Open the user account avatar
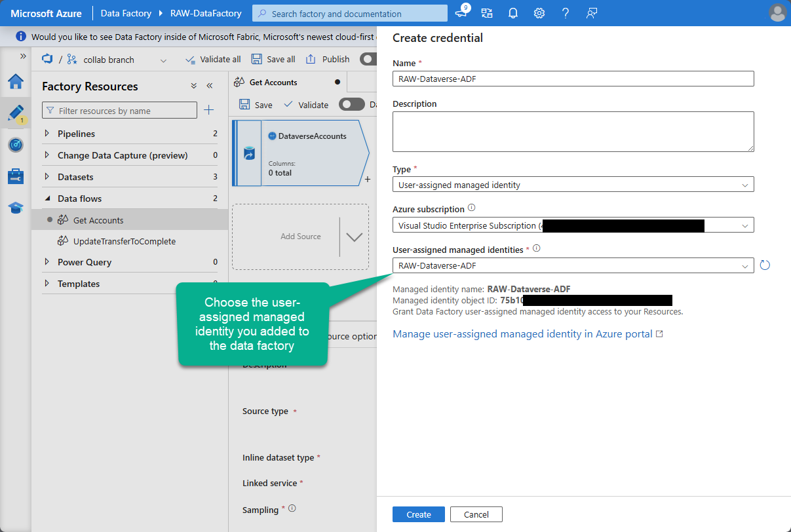 (x=777, y=13)
